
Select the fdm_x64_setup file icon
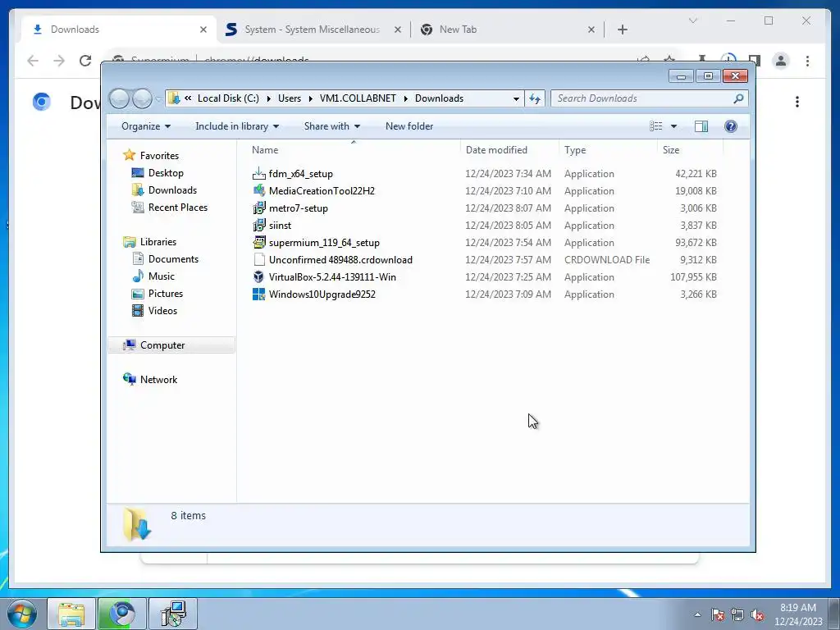258,174
